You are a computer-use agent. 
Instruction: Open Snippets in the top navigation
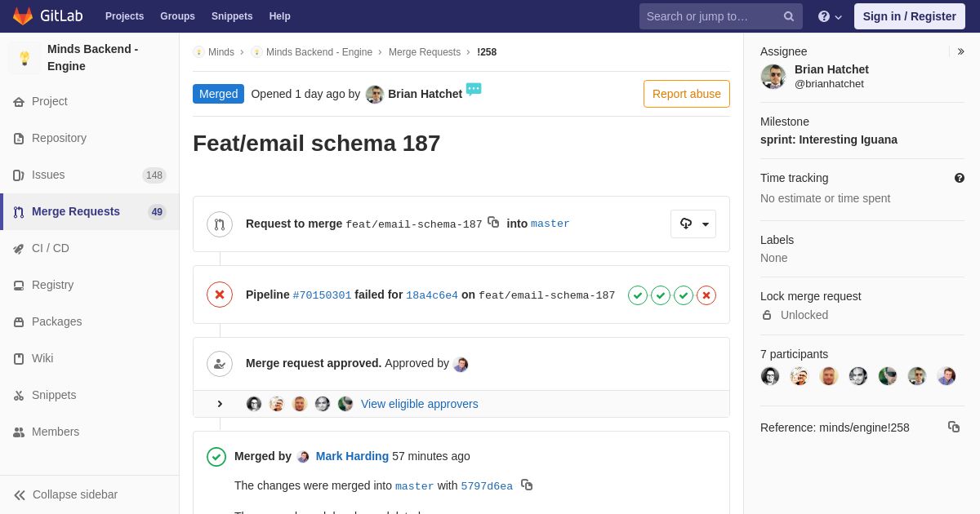pos(232,16)
